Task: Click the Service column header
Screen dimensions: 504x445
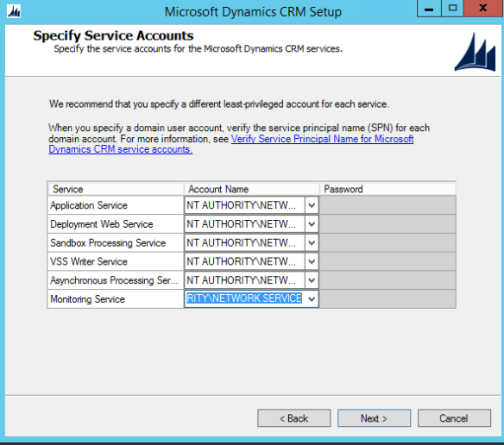Action: (116, 189)
